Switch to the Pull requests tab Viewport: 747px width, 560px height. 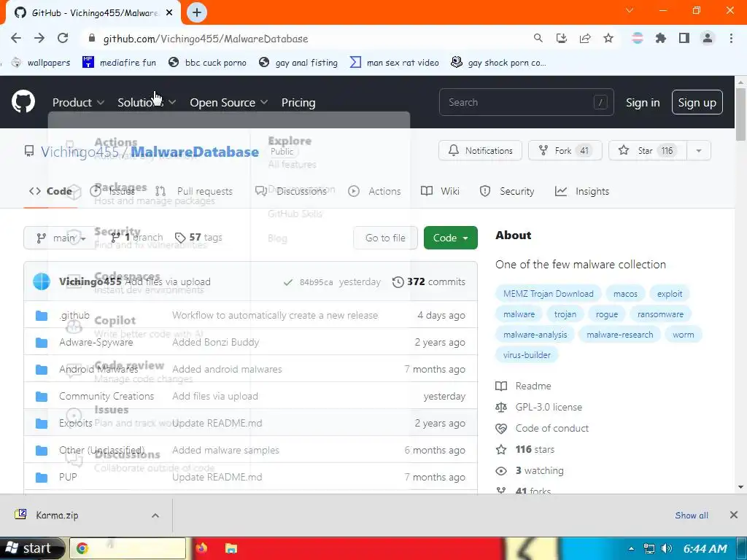coord(194,191)
